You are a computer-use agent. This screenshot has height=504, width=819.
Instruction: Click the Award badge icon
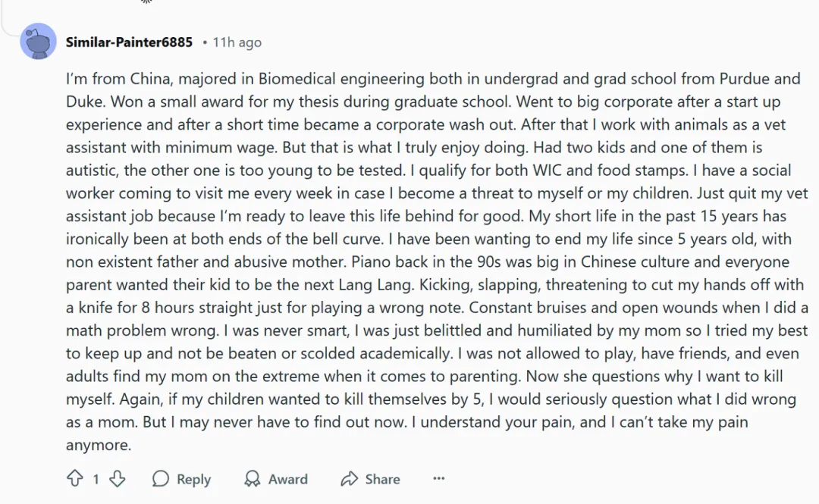coord(253,478)
